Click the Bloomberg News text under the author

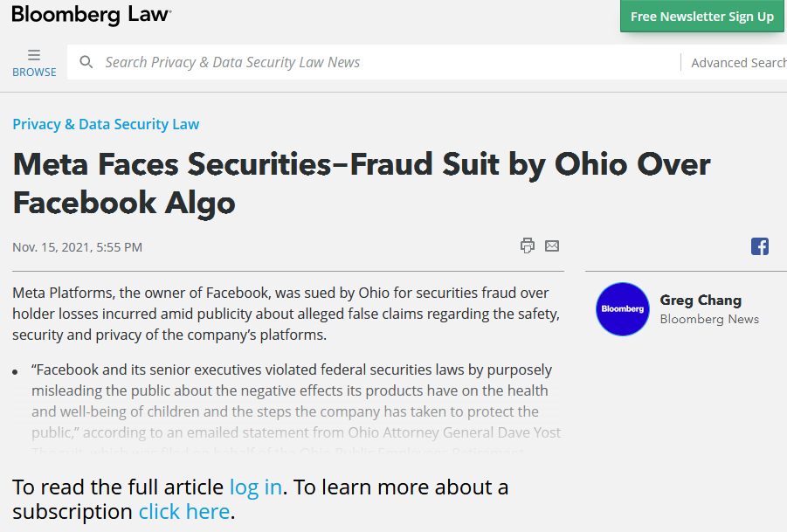[x=709, y=319]
